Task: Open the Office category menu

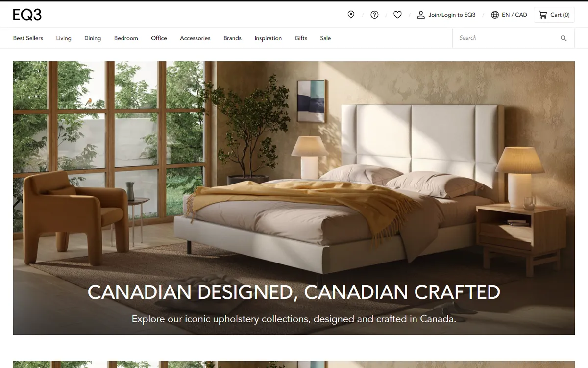Action: pos(159,38)
